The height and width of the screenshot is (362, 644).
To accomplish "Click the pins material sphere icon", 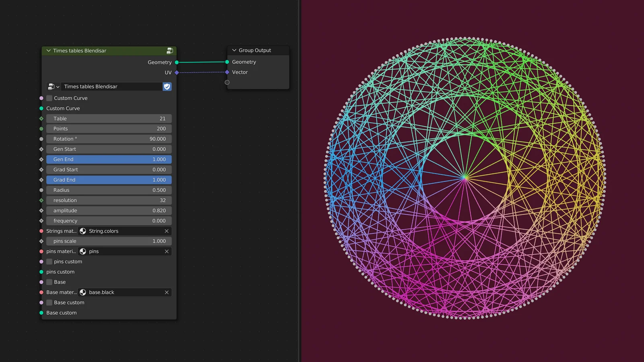I will 83,251.
